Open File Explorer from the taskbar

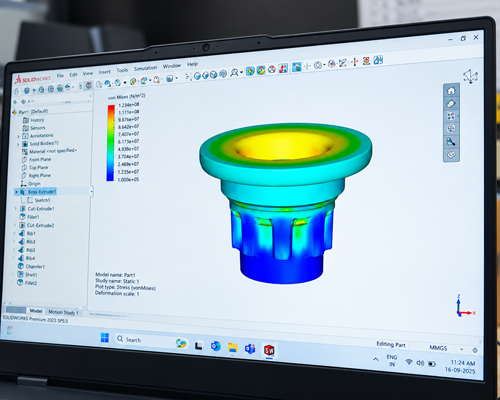pos(232,347)
